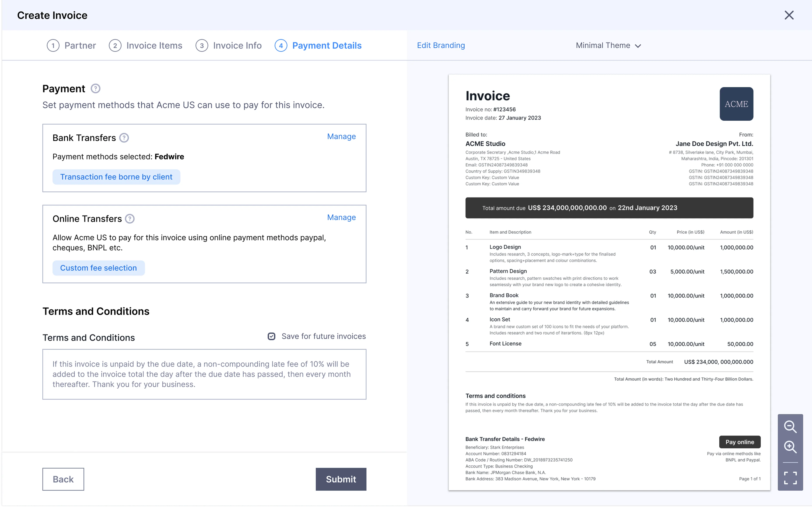View the Bank Transfers help tooltip
Viewport: 812px width, 507px height.
pos(124,137)
